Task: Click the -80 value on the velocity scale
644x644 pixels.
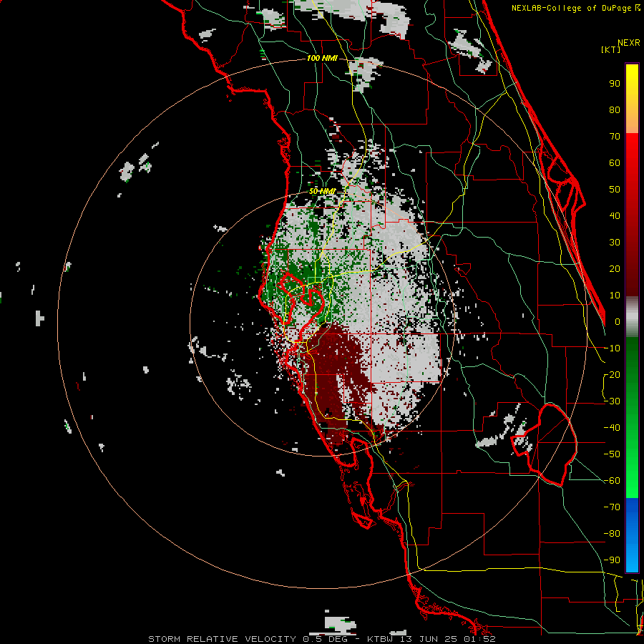Action: [x=612, y=534]
